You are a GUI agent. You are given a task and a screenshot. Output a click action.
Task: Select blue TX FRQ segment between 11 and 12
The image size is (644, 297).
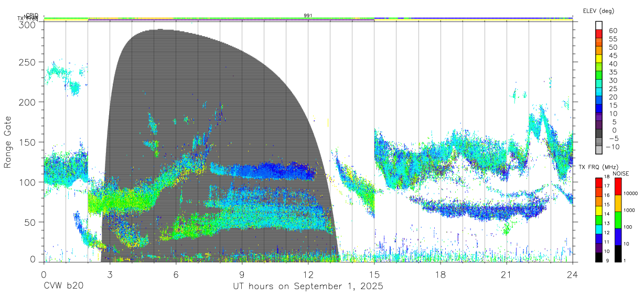click(x=598, y=238)
